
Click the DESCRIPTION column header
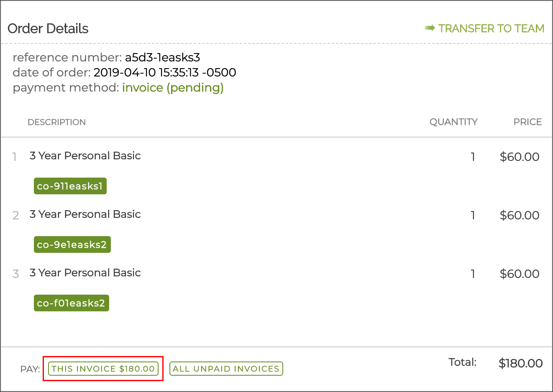pyautogui.click(x=56, y=122)
